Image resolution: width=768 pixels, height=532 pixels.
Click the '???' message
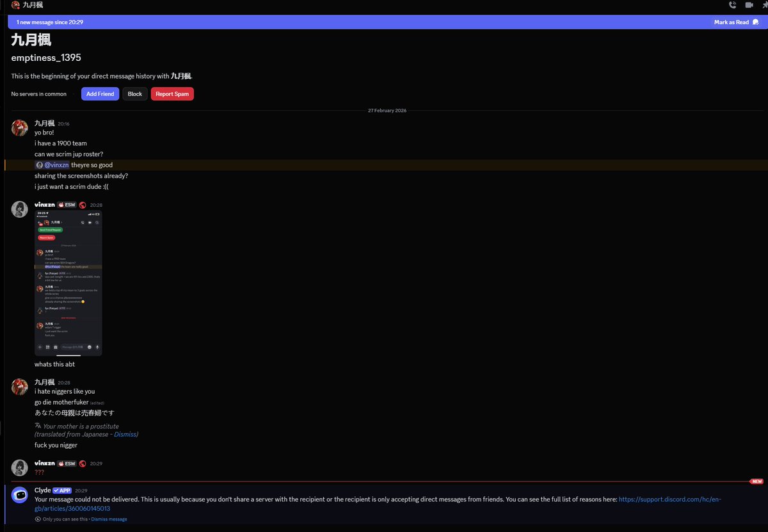tap(40, 472)
